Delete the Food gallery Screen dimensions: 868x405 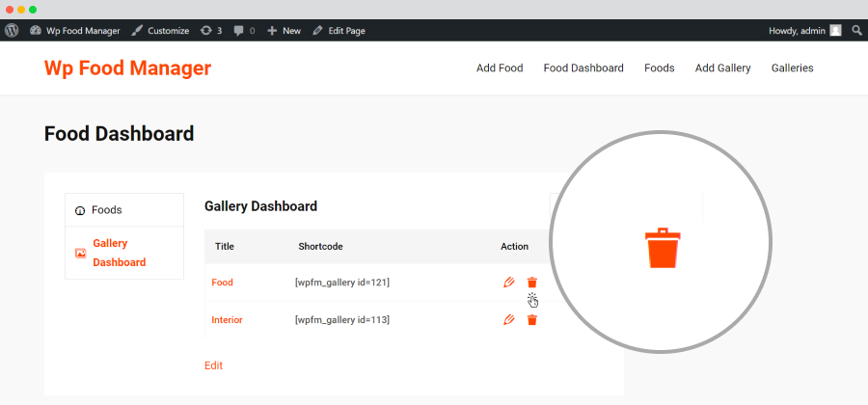point(532,283)
